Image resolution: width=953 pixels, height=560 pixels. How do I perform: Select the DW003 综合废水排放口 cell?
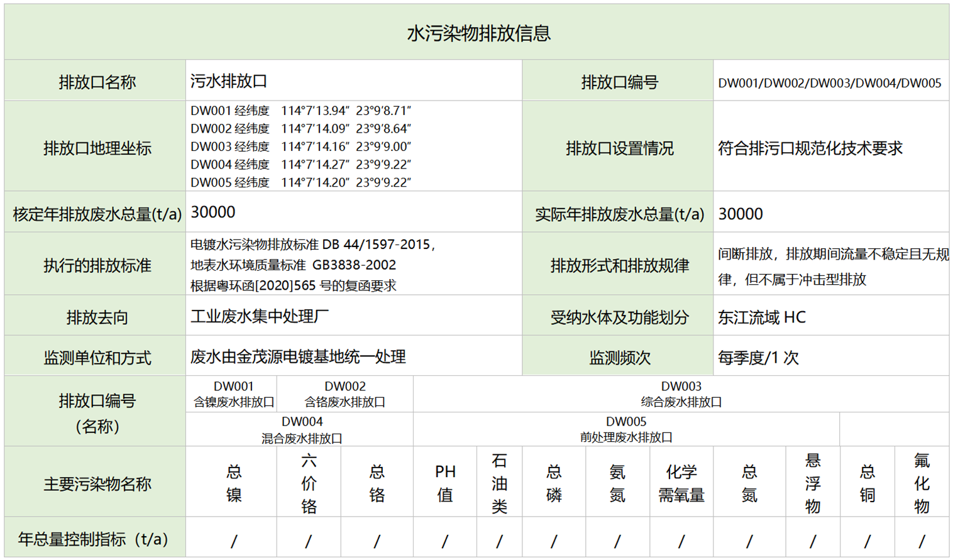point(681,394)
